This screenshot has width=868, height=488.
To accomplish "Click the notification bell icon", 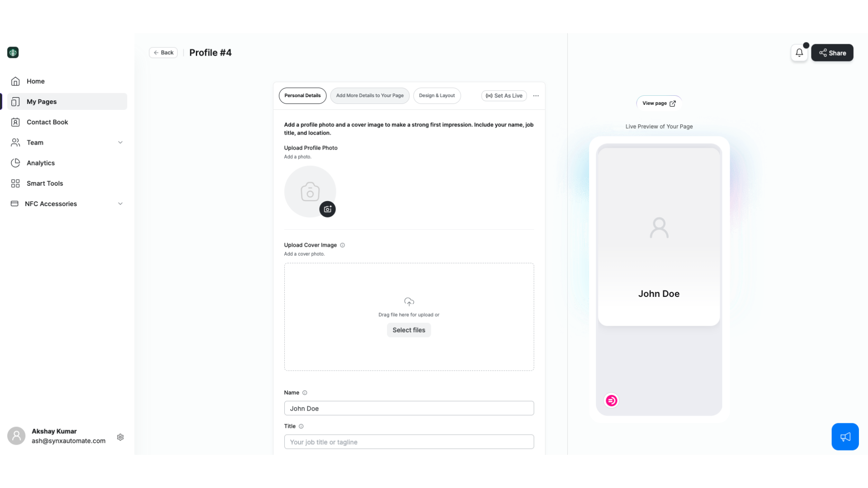I will (799, 53).
